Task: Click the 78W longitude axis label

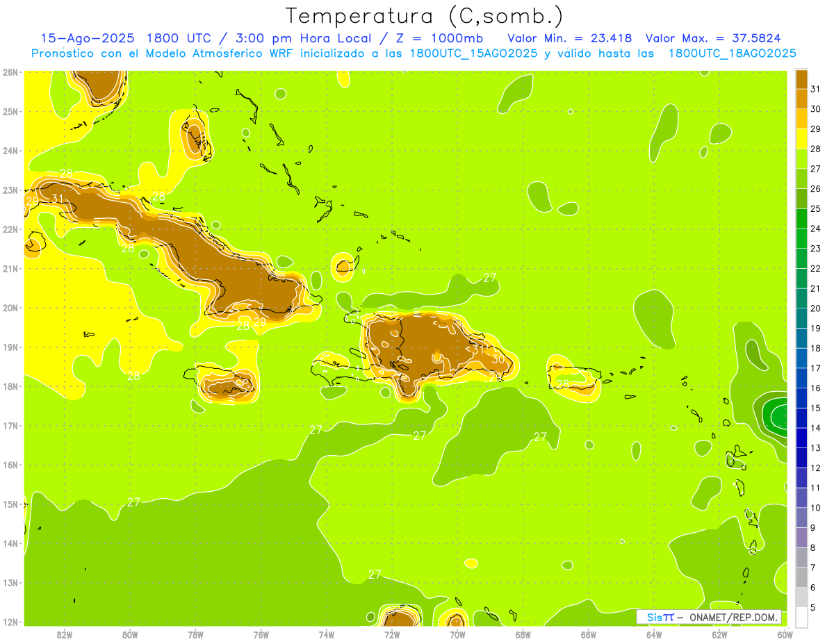Action: (195, 635)
